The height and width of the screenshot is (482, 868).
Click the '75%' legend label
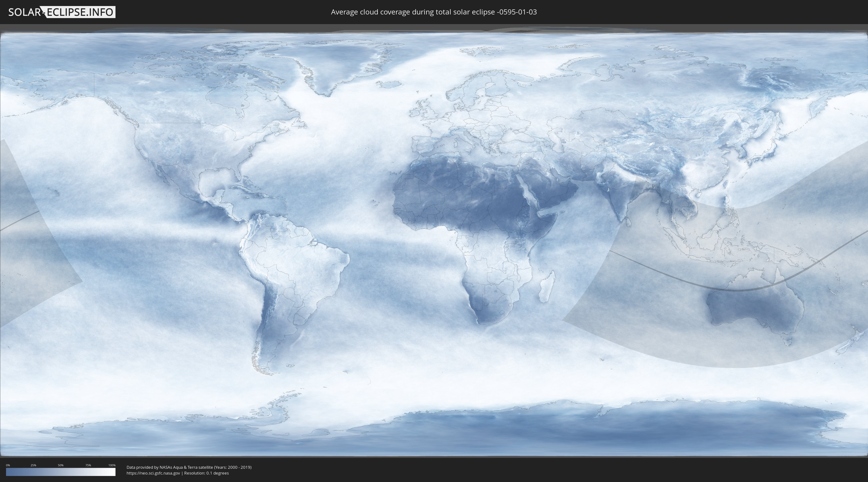(x=88, y=465)
